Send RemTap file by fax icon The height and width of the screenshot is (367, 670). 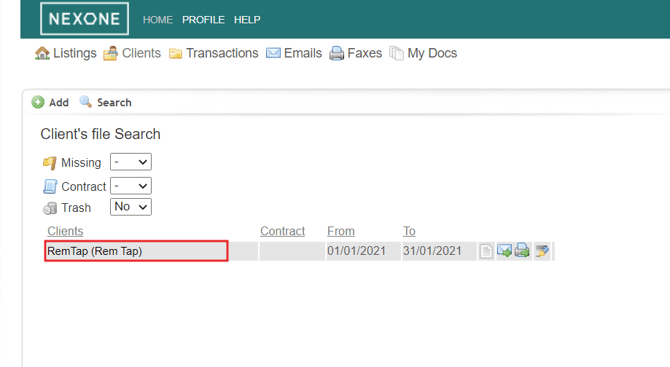click(522, 250)
